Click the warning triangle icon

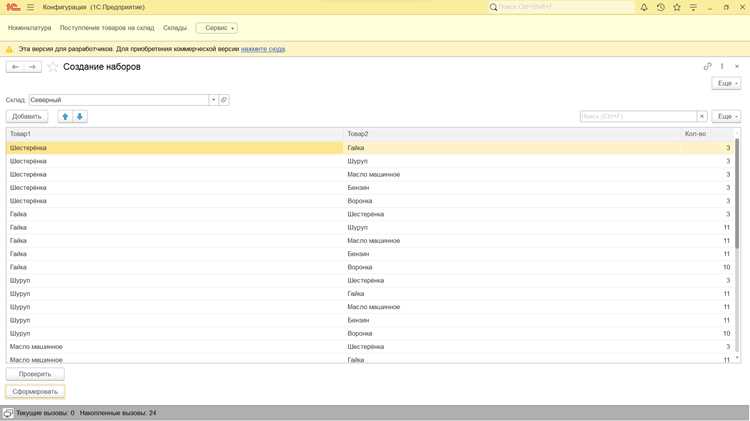pos(9,49)
